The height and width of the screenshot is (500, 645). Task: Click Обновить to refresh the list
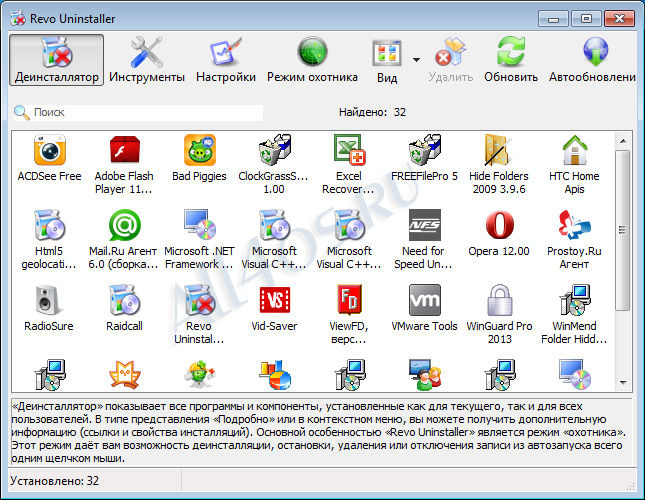(x=511, y=60)
